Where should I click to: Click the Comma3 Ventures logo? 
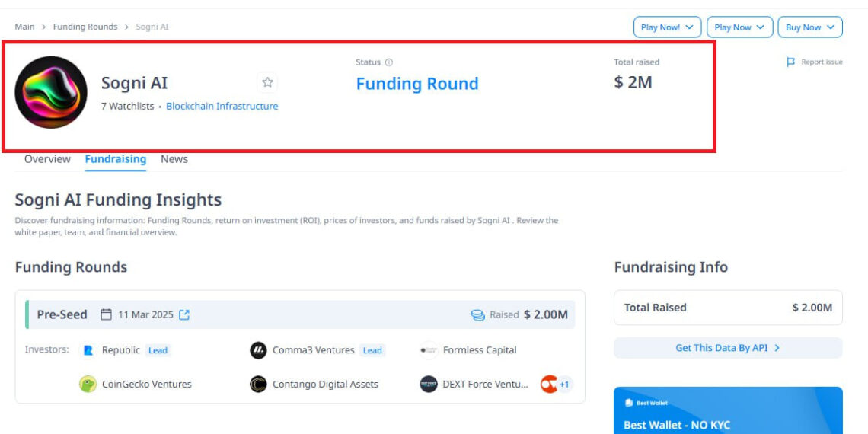click(258, 350)
